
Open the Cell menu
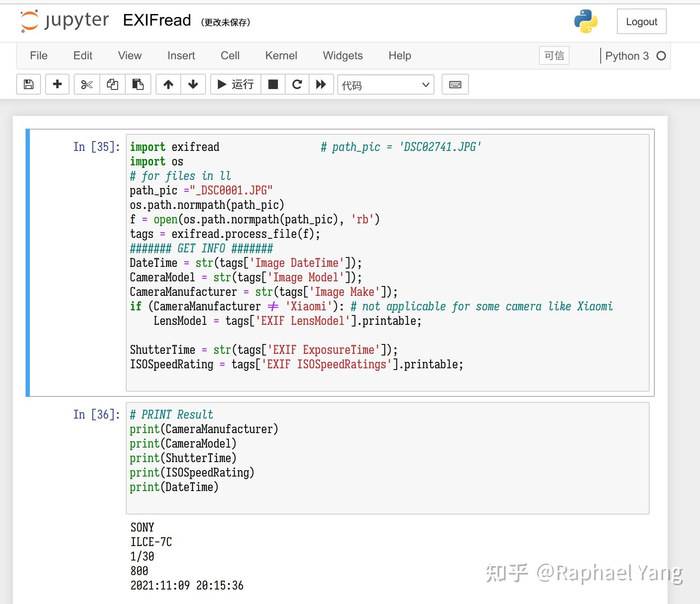[230, 55]
